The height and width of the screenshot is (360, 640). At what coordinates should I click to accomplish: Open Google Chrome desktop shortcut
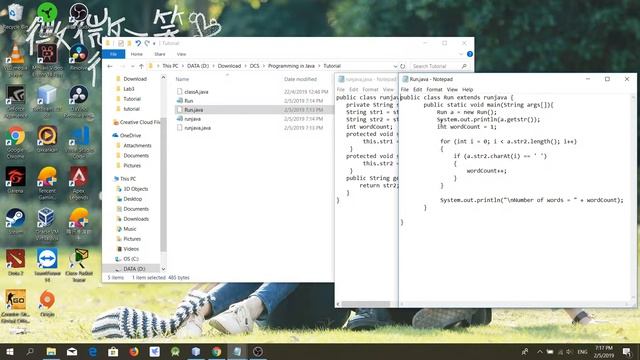[x=16, y=142]
